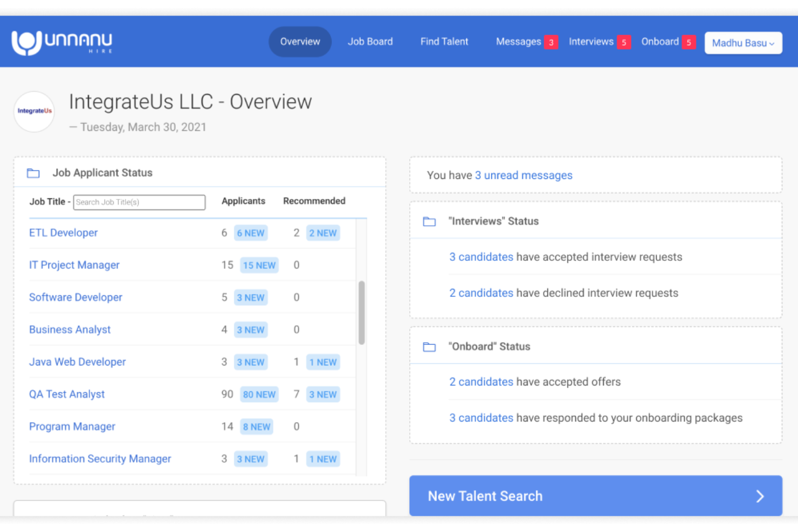Screen dimensions: 798x532
Task: Click the 3 NEW applicants badge for Java Web Developer
Action: coord(251,363)
